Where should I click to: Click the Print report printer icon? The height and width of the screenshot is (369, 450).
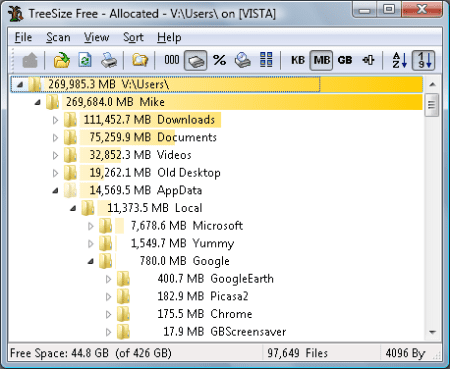109,60
